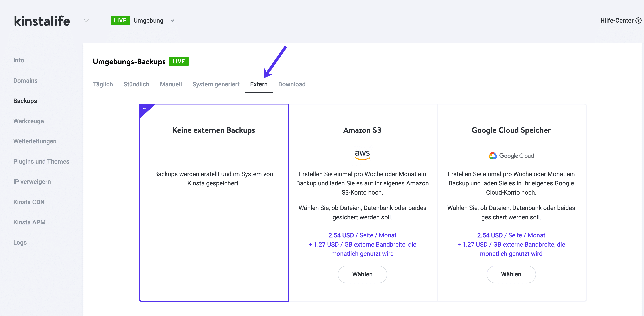644x316 pixels.
Task: Select the Keine externen Backups option
Action: [214, 130]
